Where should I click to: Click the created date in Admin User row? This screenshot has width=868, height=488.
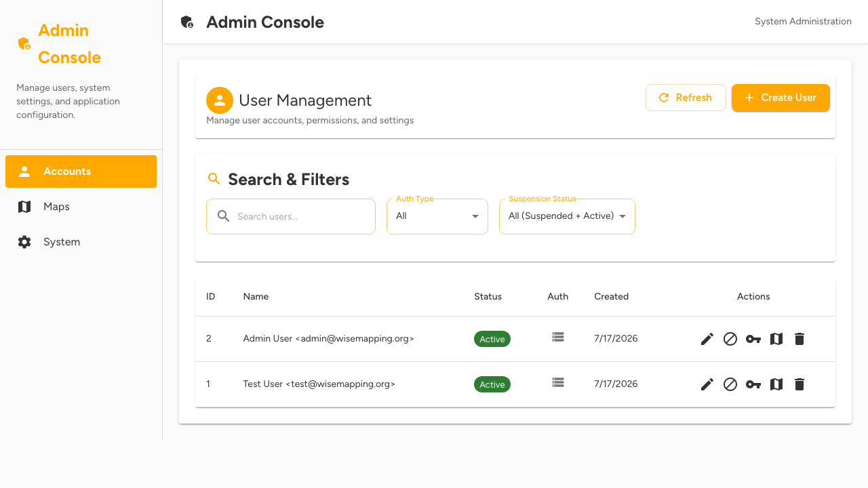point(616,338)
